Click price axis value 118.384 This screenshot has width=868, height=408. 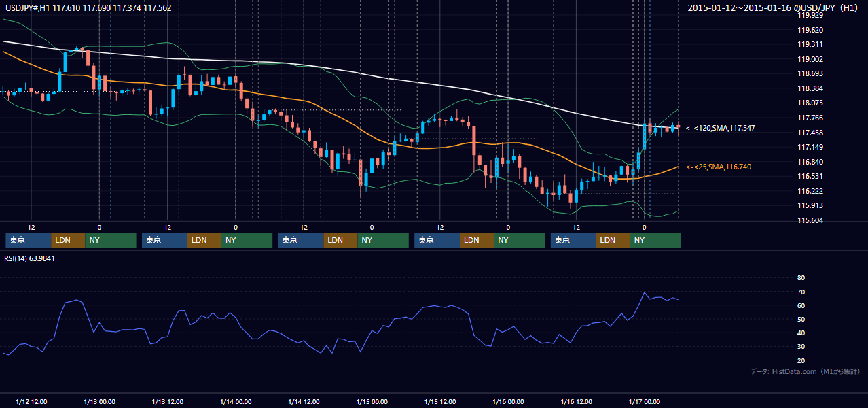click(x=810, y=88)
